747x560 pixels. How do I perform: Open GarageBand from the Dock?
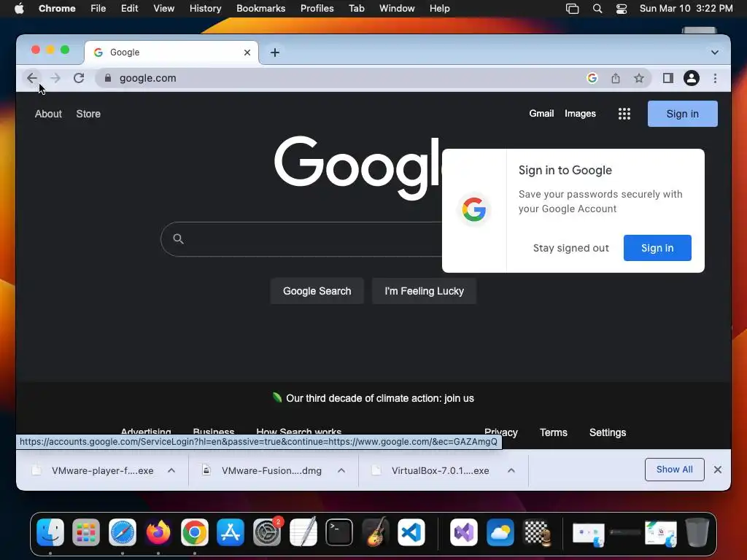[376, 532]
